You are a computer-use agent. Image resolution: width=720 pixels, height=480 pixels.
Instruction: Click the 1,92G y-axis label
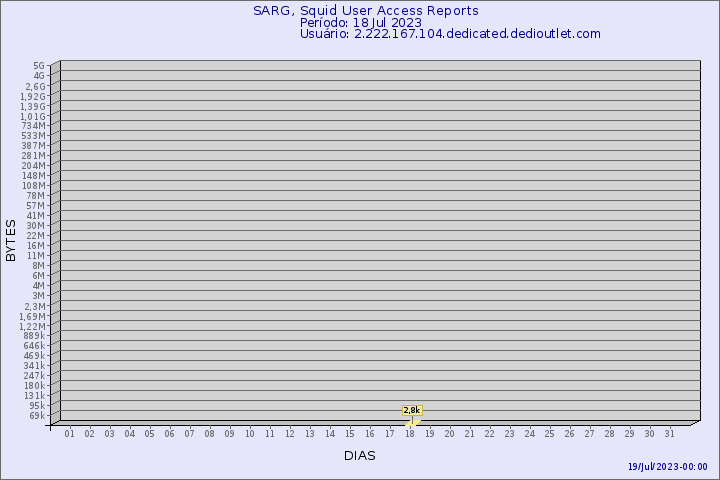(33, 96)
